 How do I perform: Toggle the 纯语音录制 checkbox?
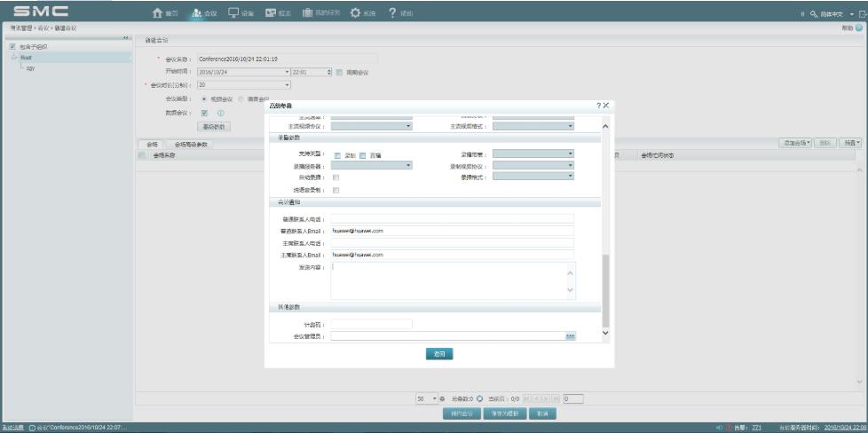tap(335, 190)
